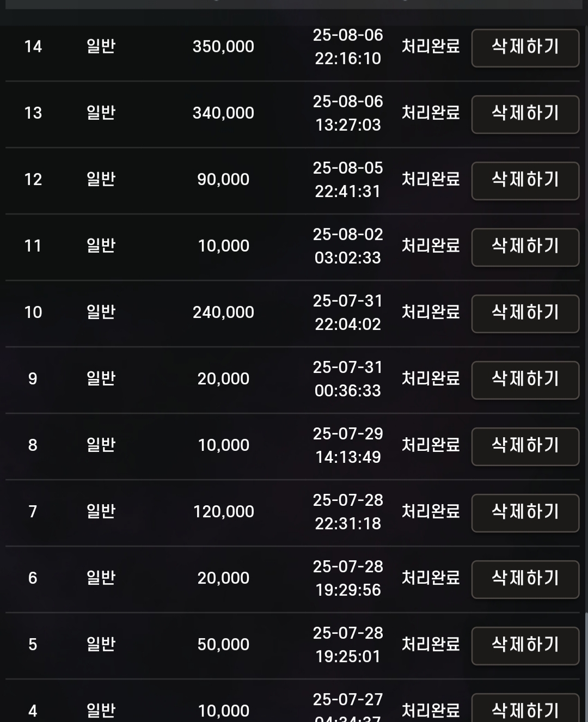This screenshot has width=588, height=722.
Task: Click 처리완료 status in row 7
Action: click(x=431, y=511)
